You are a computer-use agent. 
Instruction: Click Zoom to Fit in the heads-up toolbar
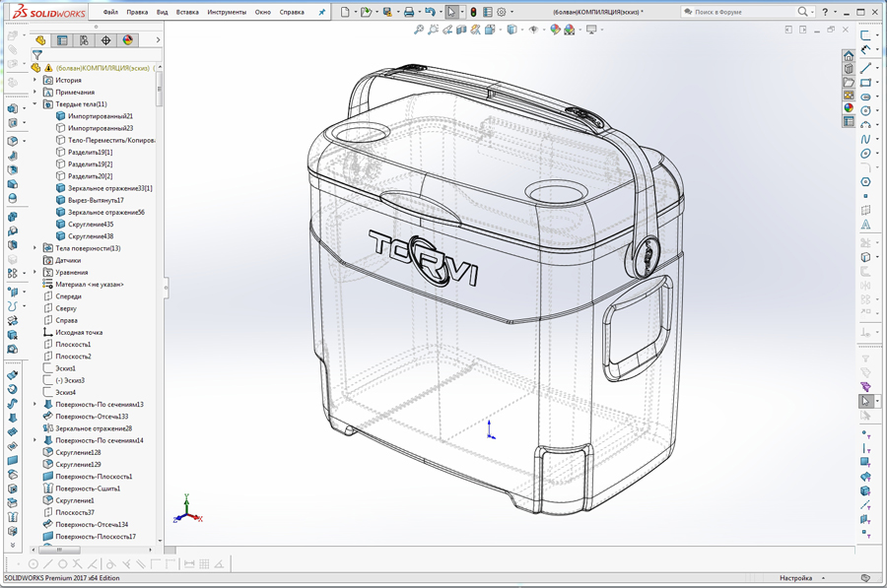pyautogui.click(x=419, y=30)
